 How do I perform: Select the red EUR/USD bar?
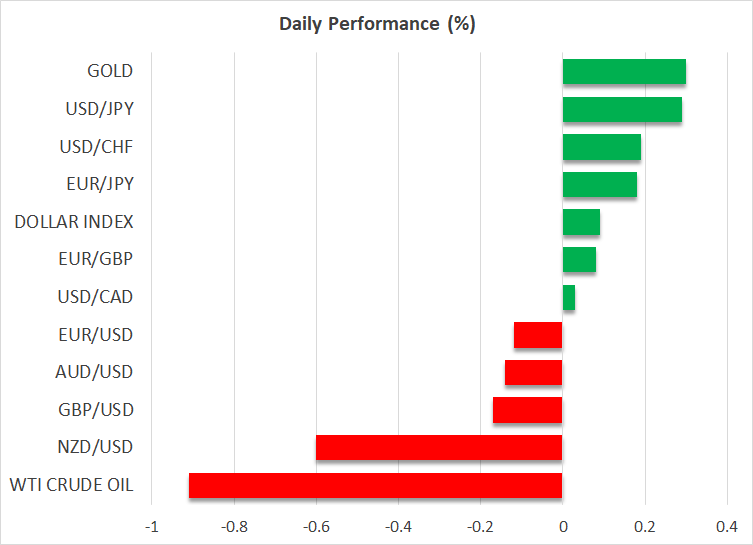pos(538,335)
